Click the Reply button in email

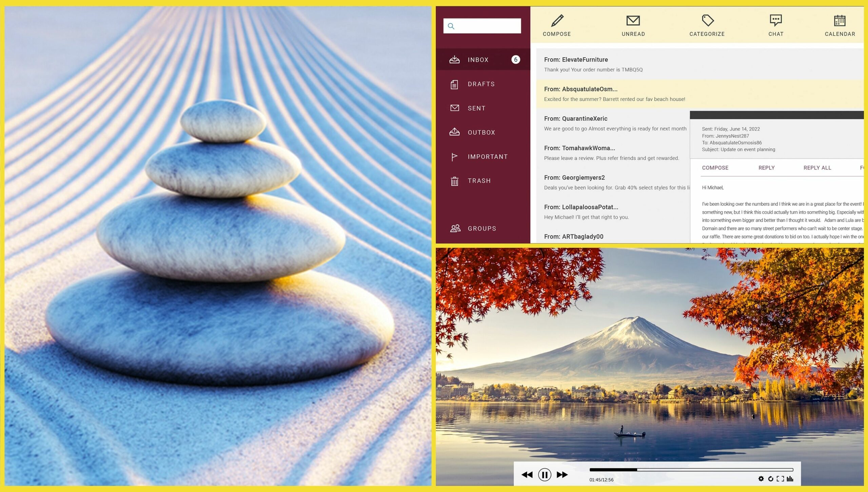[x=766, y=168]
